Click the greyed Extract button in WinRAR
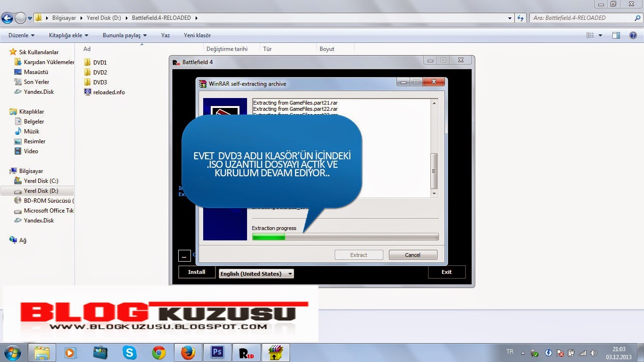Image resolution: width=644 pixels, height=362 pixels. click(359, 255)
